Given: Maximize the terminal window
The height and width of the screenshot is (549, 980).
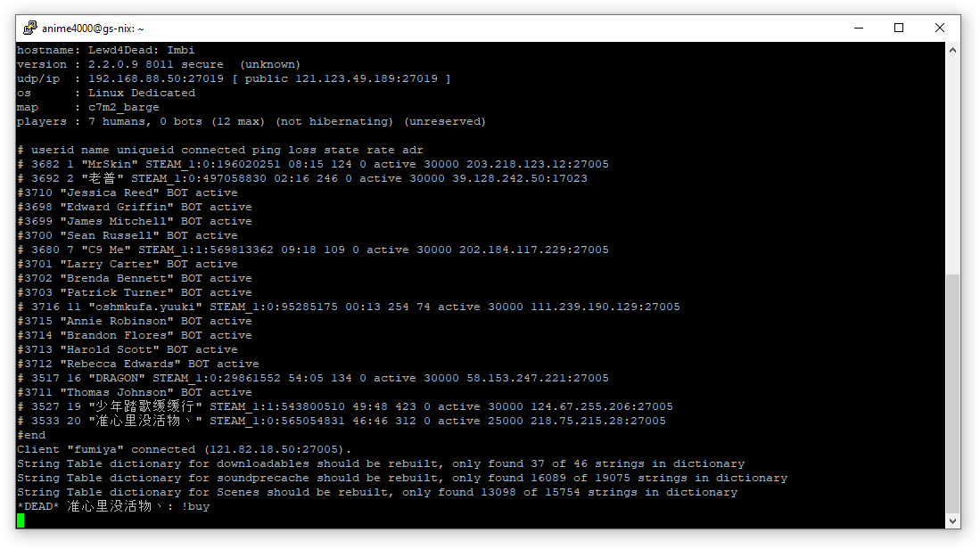Looking at the screenshot, I should [x=899, y=29].
